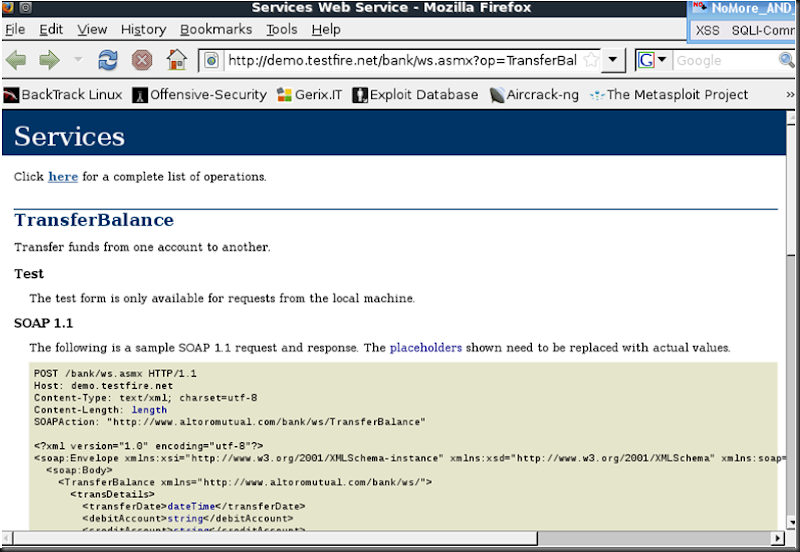The image size is (800, 552).
Task: Reload the current page
Action: (107, 61)
